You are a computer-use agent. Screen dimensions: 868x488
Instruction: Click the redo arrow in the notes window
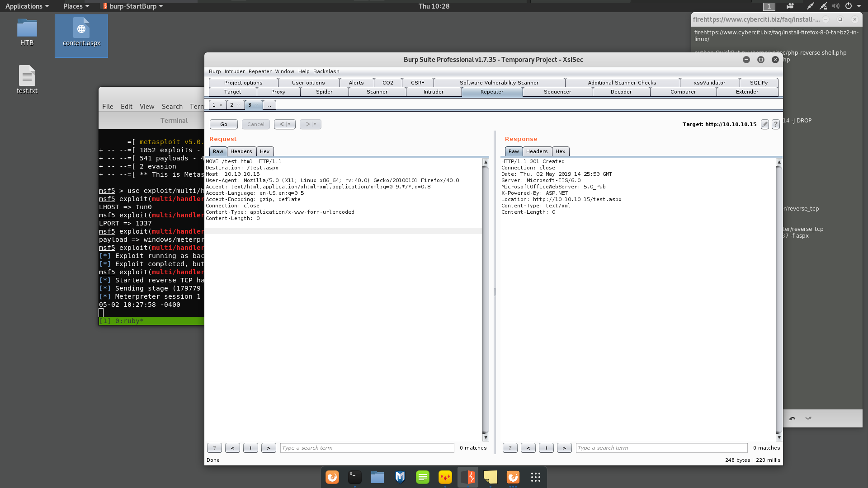tap(808, 418)
